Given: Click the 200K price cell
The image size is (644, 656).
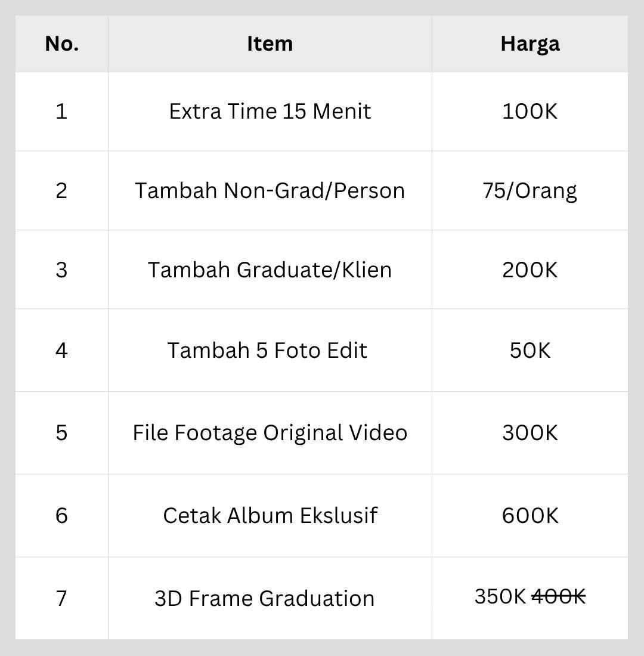Looking at the screenshot, I should (530, 270).
